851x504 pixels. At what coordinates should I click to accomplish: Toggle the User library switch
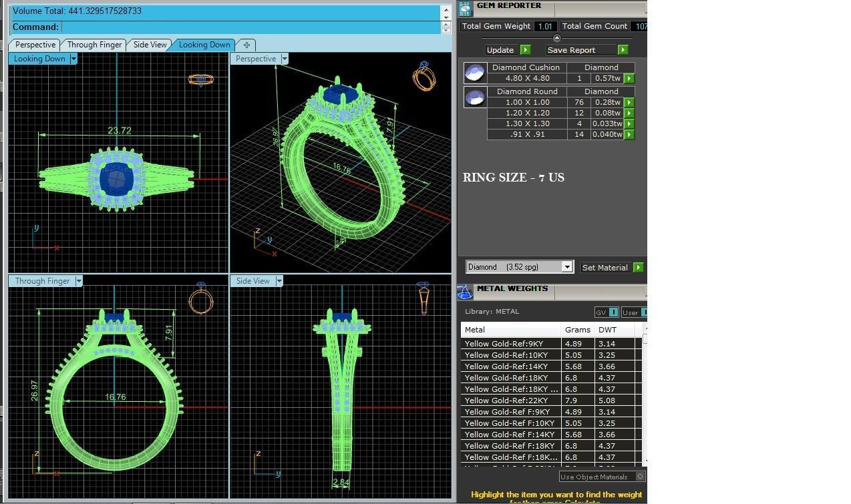pos(643,312)
